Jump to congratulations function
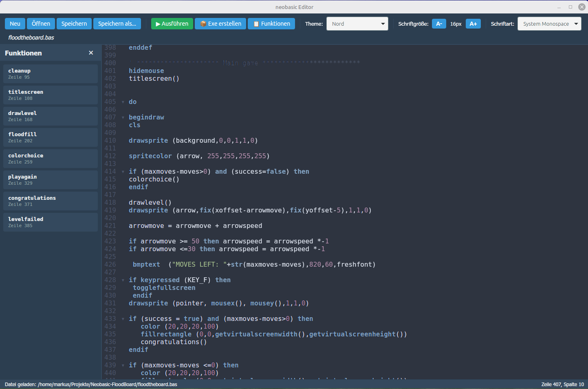This screenshot has width=588, height=389. [x=51, y=201]
